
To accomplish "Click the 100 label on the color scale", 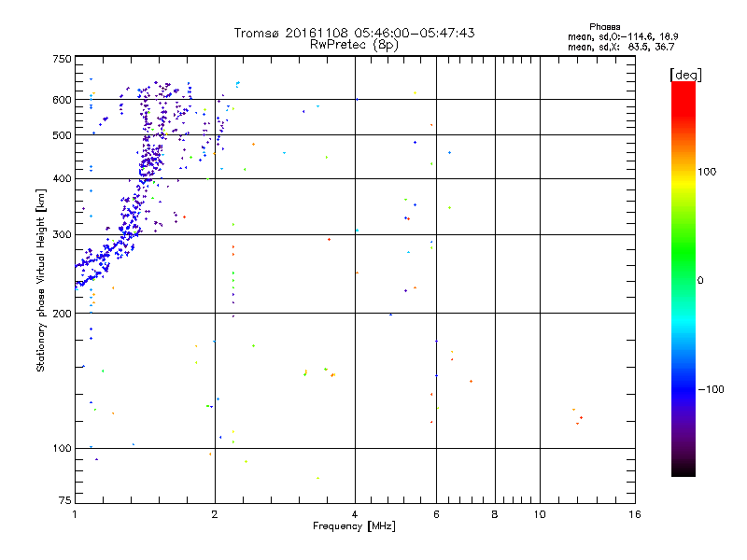I will [707, 172].
